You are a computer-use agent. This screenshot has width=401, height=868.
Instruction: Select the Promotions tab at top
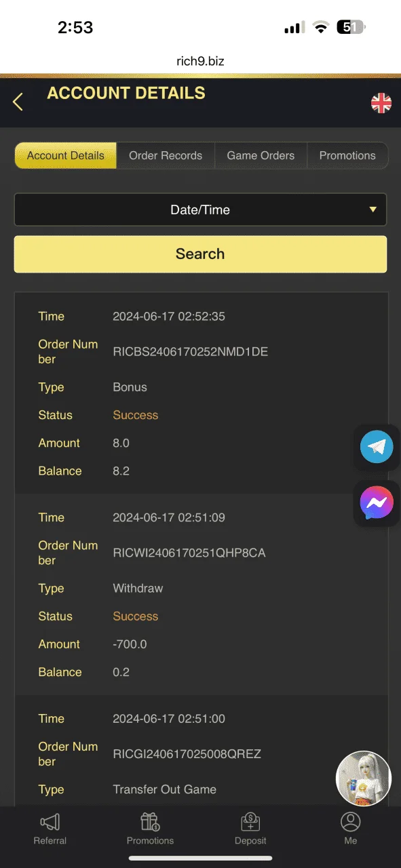point(347,155)
